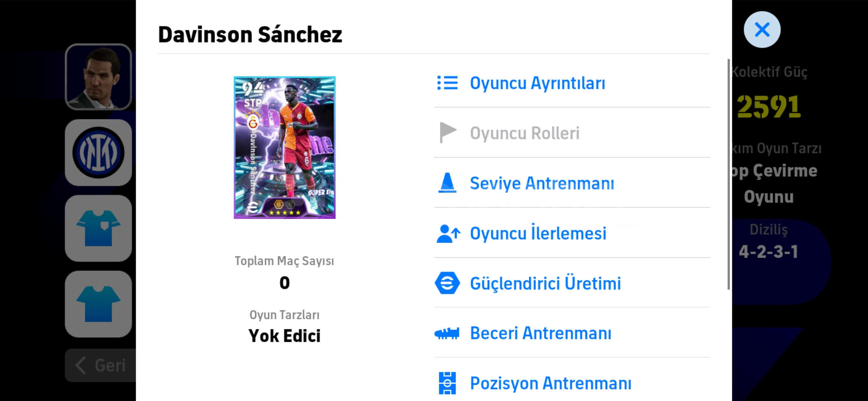Click the dialog's vertical scrollbar
Screen dimensions: 868x401
click(729, 175)
